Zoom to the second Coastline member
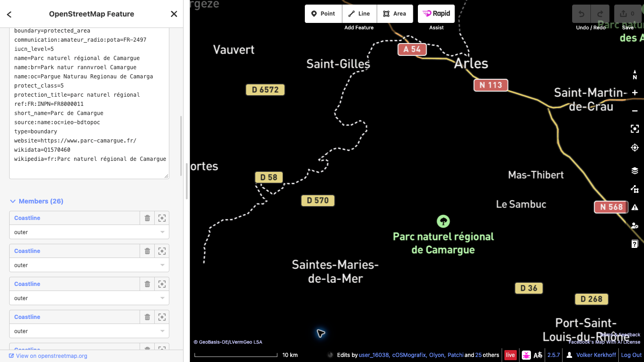Image resolution: width=644 pixels, height=362 pixels. (x=162, y=251)
